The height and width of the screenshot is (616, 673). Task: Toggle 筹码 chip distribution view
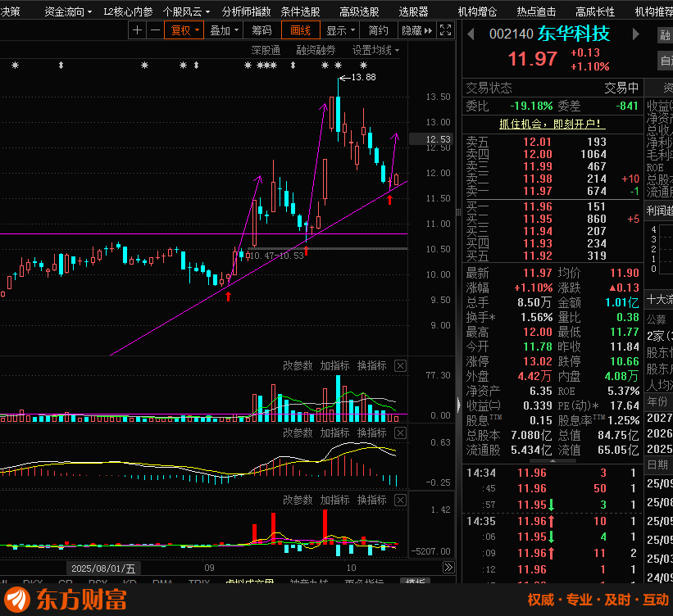pos(261,30)
